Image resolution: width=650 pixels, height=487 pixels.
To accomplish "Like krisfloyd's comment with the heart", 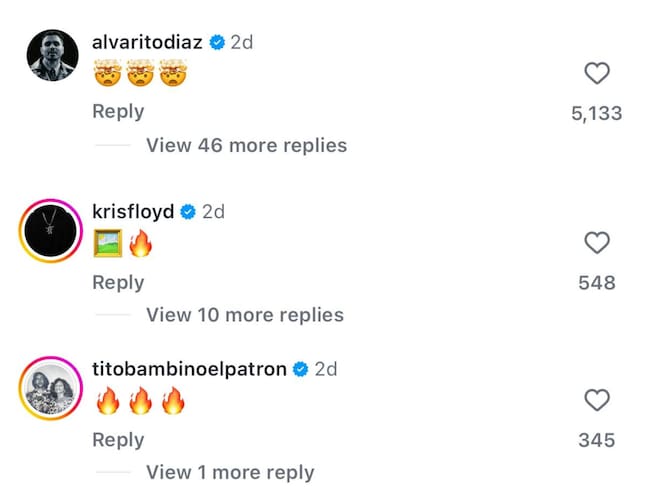I will [x=596, y=243].
